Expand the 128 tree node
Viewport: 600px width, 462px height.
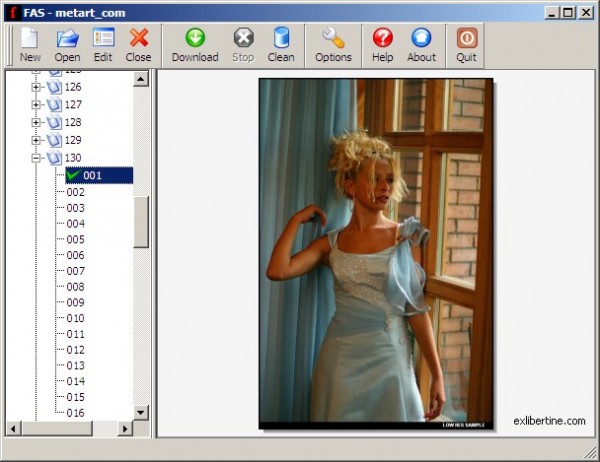pyautogui.click(x=36, y=122)
